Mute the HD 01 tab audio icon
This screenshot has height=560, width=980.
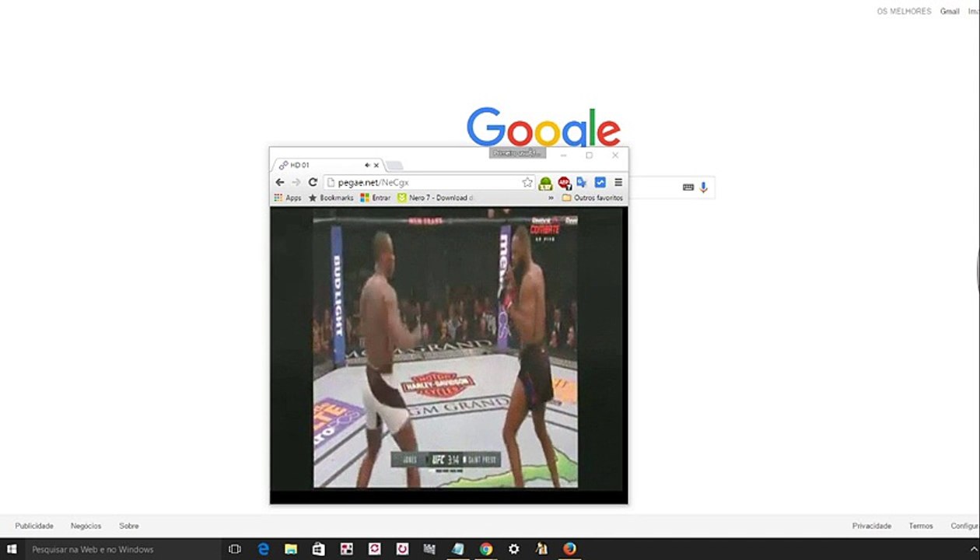click(367, 165)
